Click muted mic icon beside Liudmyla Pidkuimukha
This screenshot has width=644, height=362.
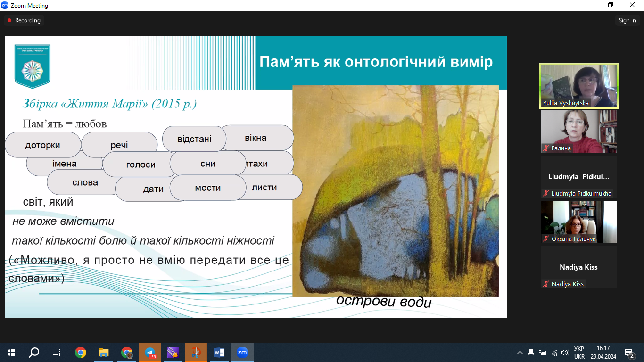click(546, 193)
